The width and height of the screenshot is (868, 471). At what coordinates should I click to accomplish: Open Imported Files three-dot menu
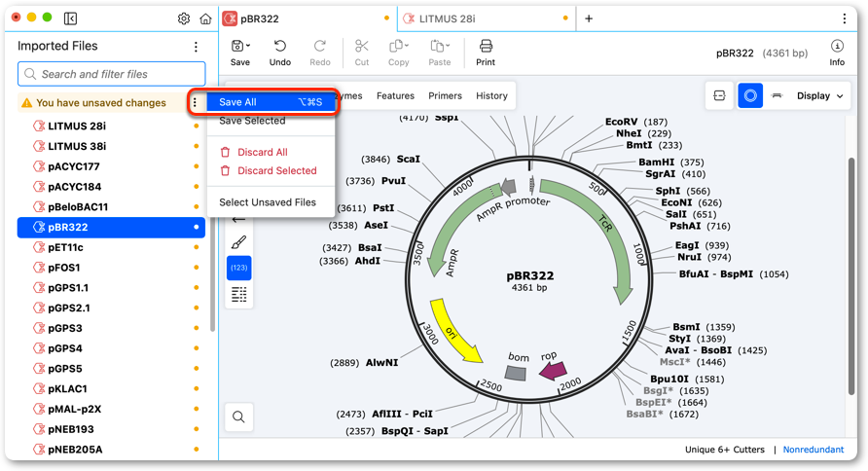point(196,47)
